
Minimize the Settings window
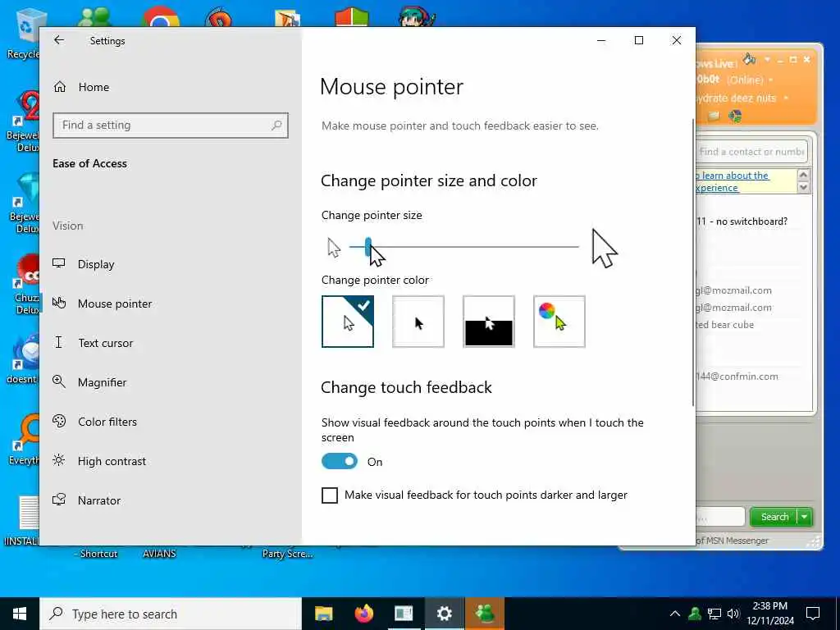pos(601,40)
